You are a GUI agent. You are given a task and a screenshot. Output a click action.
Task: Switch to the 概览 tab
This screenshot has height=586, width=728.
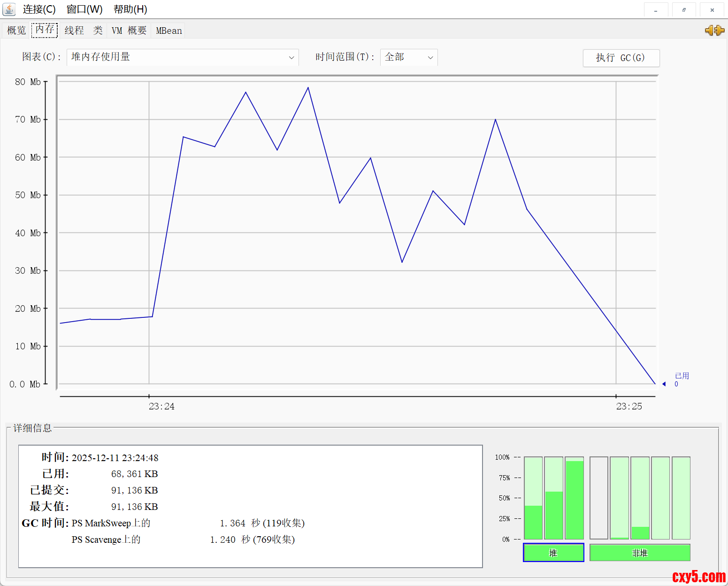point(16,31)
